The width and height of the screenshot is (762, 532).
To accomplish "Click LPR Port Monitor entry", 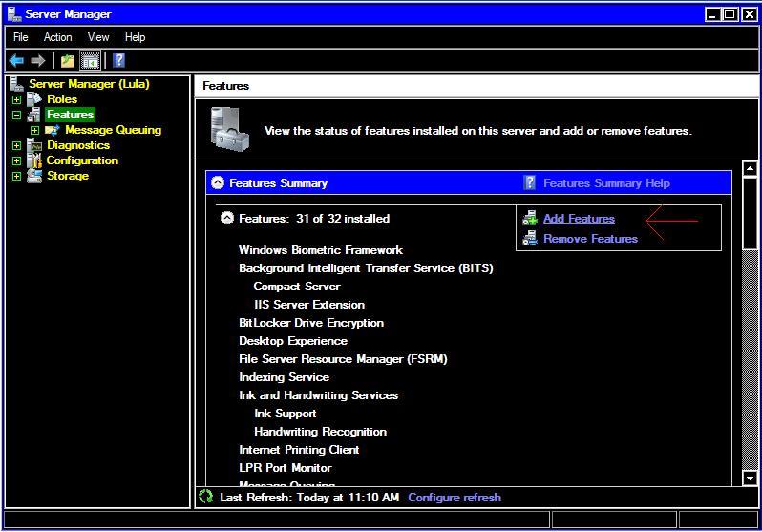I will tap(286, 468).
